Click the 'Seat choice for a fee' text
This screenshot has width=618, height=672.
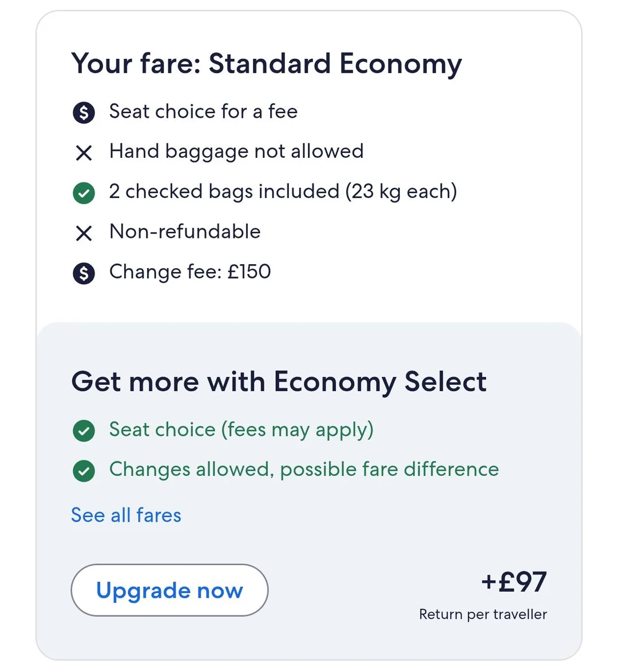pos(203,112)
